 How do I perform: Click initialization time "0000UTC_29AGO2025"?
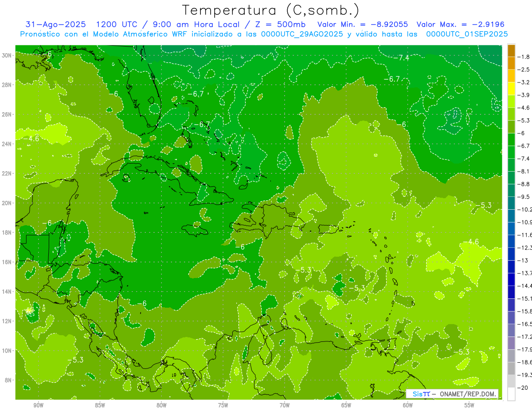click(302, 34)
